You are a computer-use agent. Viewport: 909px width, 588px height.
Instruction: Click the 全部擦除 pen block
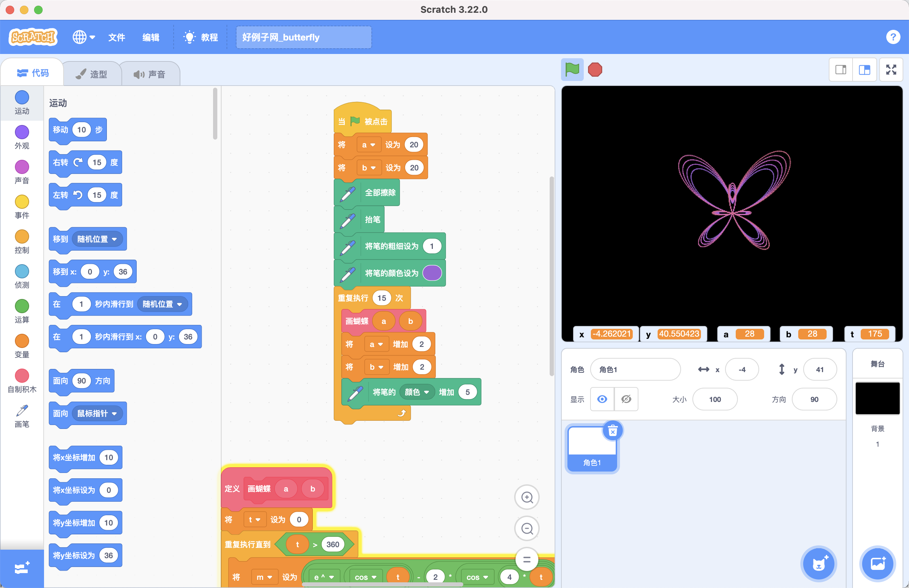coord(367,192)
